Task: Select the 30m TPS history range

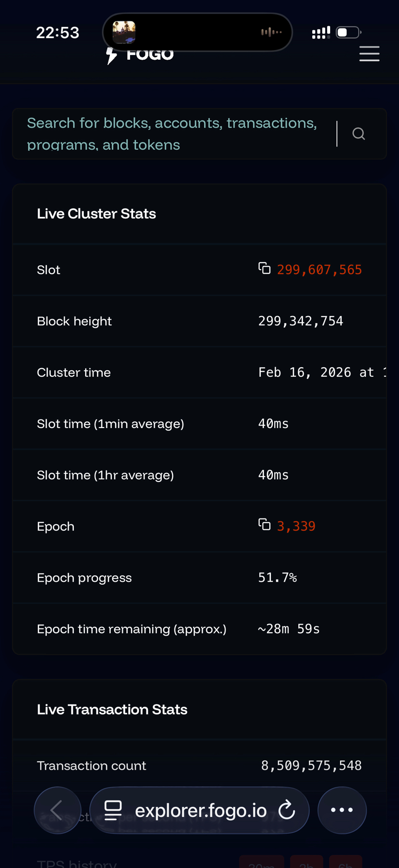Action: (x=262, y=863)
